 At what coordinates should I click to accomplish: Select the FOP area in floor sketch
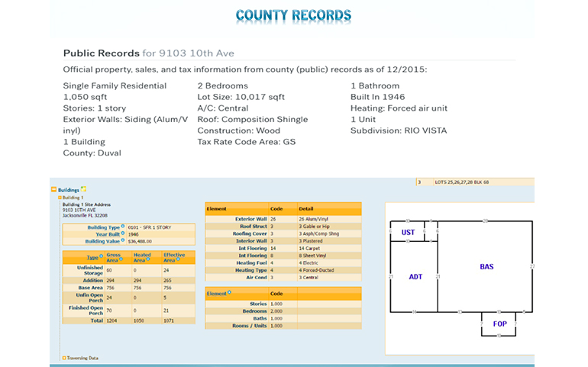499,324
